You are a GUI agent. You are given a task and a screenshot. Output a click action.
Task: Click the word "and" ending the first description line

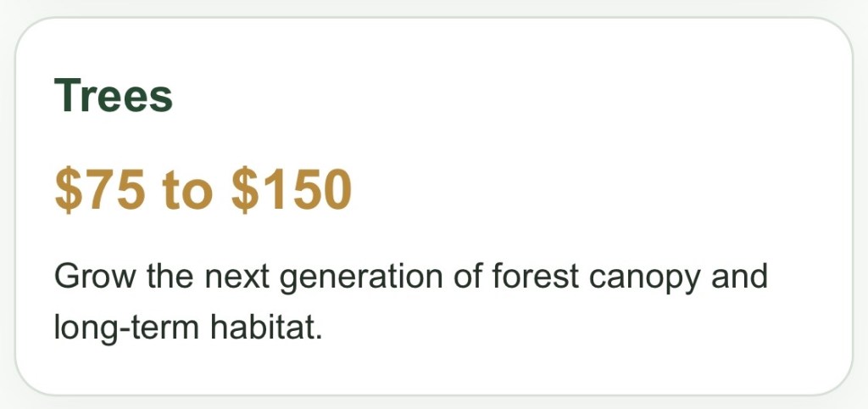coord(740,277)
